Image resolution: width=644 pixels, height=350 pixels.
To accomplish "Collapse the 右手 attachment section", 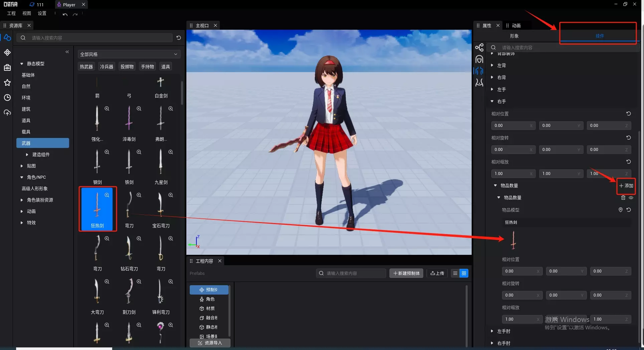I will pos(492,101).
